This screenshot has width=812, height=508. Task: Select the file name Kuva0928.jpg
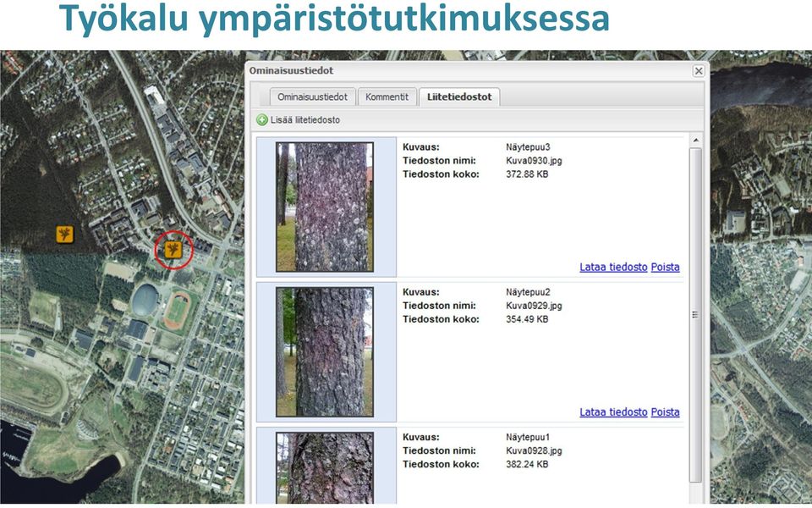pos(534,451)
